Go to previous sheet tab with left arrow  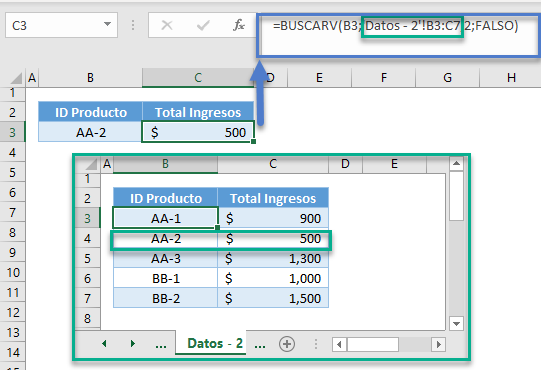point(105,343)
